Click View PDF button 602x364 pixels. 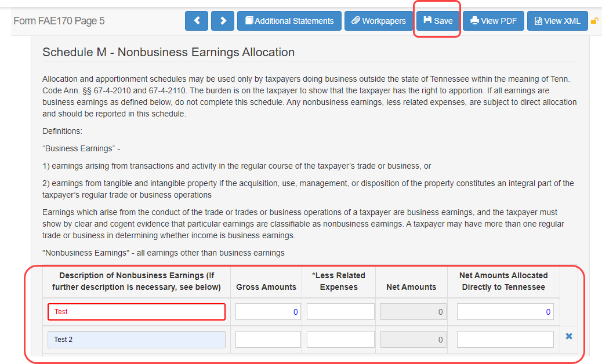(494, 21)
